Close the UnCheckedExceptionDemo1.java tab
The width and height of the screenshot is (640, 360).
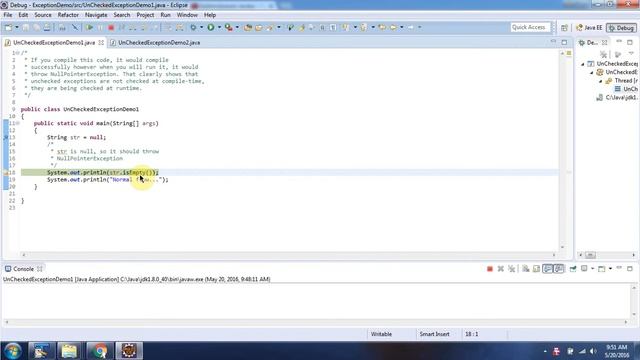pyautogui.click(x=101, y=42)
